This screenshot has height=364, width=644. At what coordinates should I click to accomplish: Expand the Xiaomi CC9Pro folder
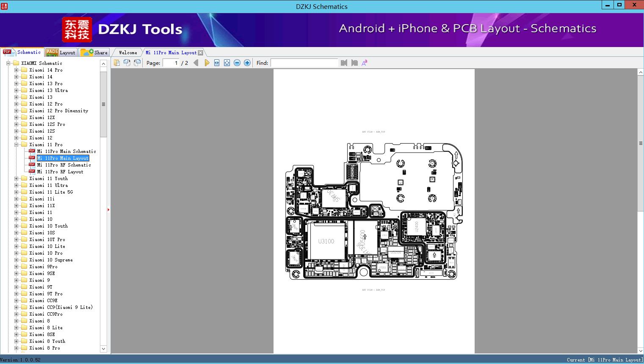tap(16, 314)
